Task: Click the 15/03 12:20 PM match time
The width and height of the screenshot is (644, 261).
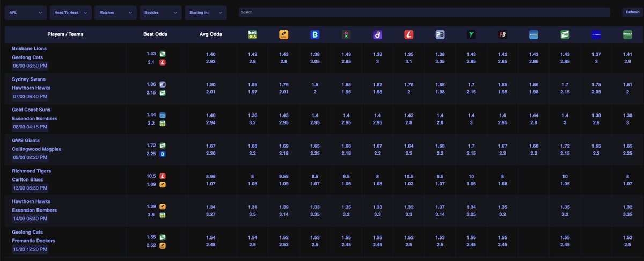Action: tap(30, 250)
